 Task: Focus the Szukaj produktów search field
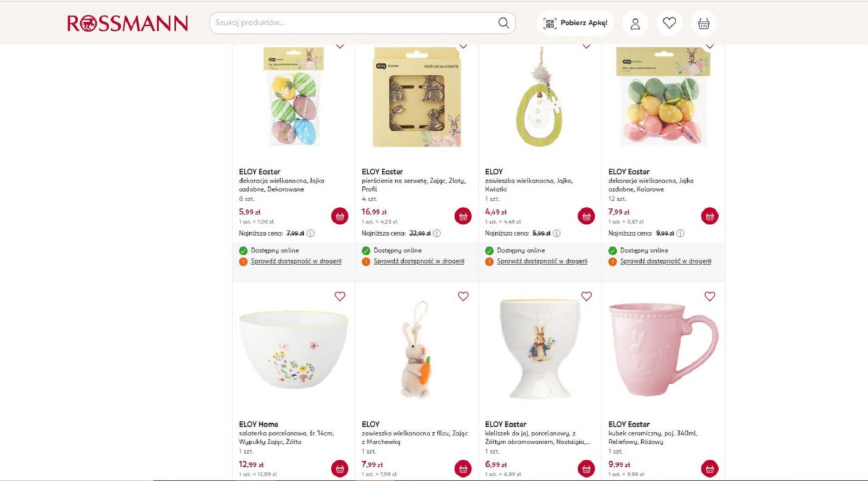355,23
